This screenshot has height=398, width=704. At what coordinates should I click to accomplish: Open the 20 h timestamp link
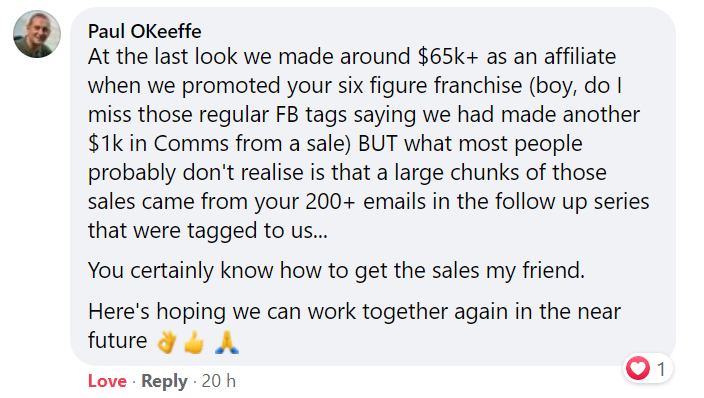tap(219, 381)
